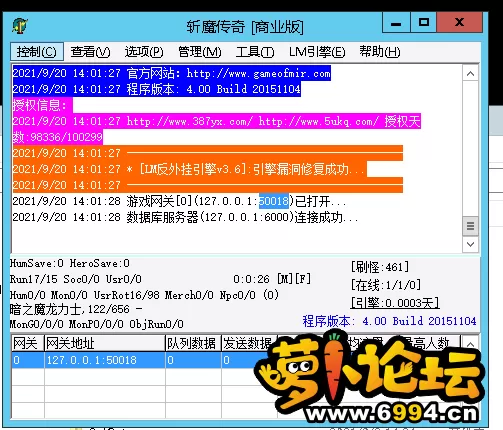
Task: Open the 选项(P) menu
Action: [x=144, y=52]
